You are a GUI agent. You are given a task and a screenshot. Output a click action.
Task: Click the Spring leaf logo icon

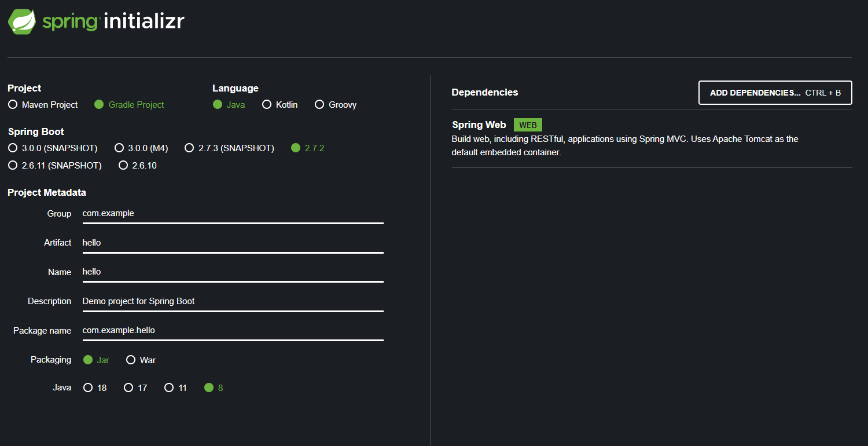click(23, 21)
